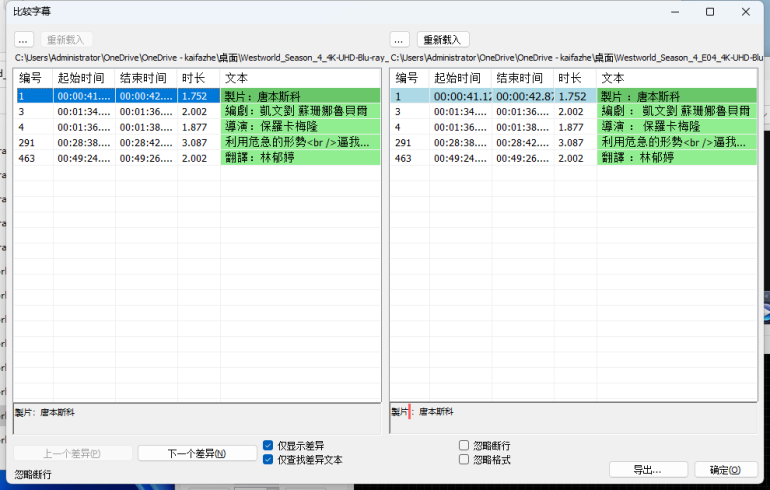
Task: Click left subtitle text preview box
Action: click(x=197, y=419)
